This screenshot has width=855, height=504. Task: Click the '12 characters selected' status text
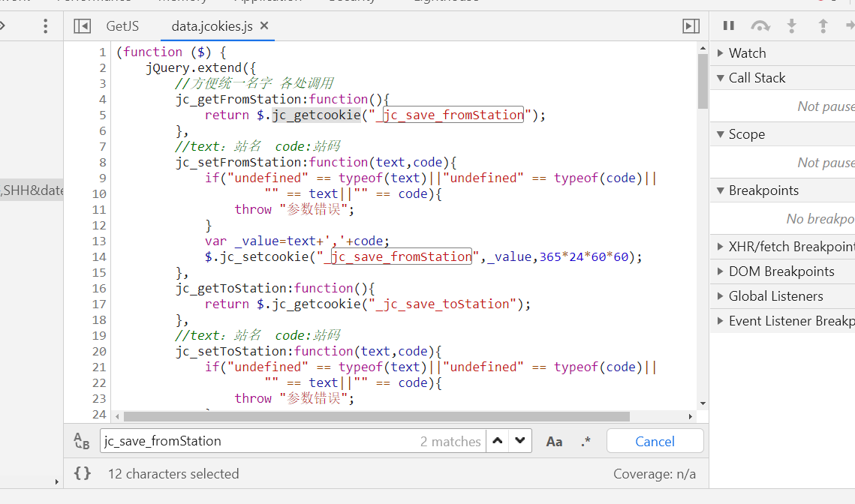coord(173,474)
